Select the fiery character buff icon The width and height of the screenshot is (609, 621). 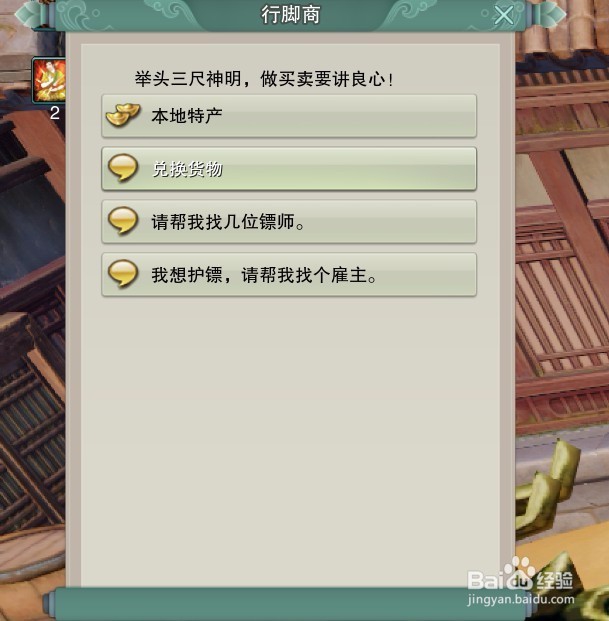click(x=49, y=81)
